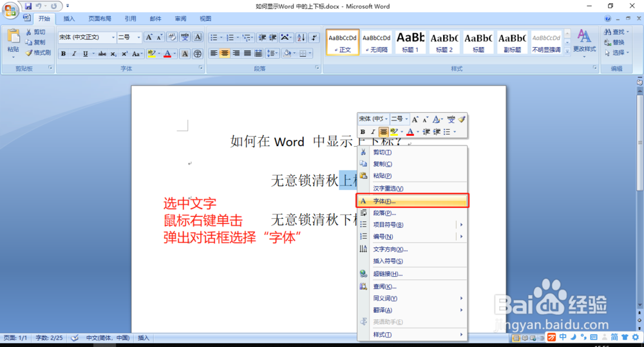The height and width of the screenshot is (347, 644).
Task: Click the strikethrough abc icon
Action: [102, 54]
